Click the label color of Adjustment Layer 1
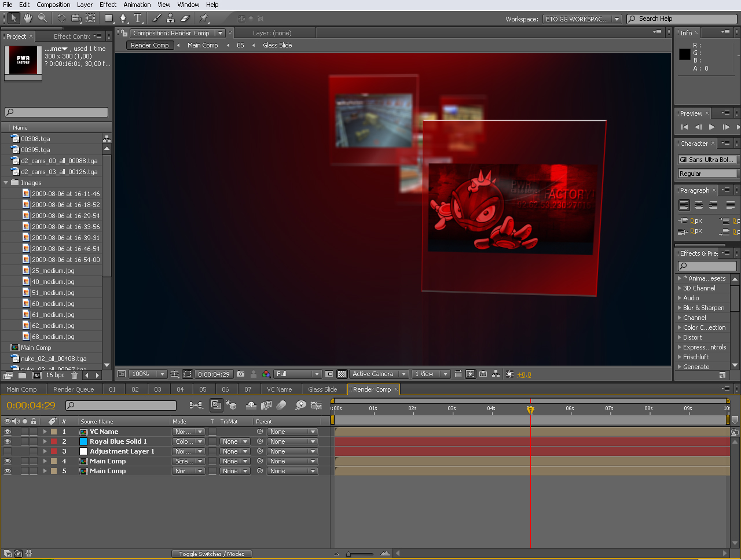This screenshot has height=560, width=741. 54,451
